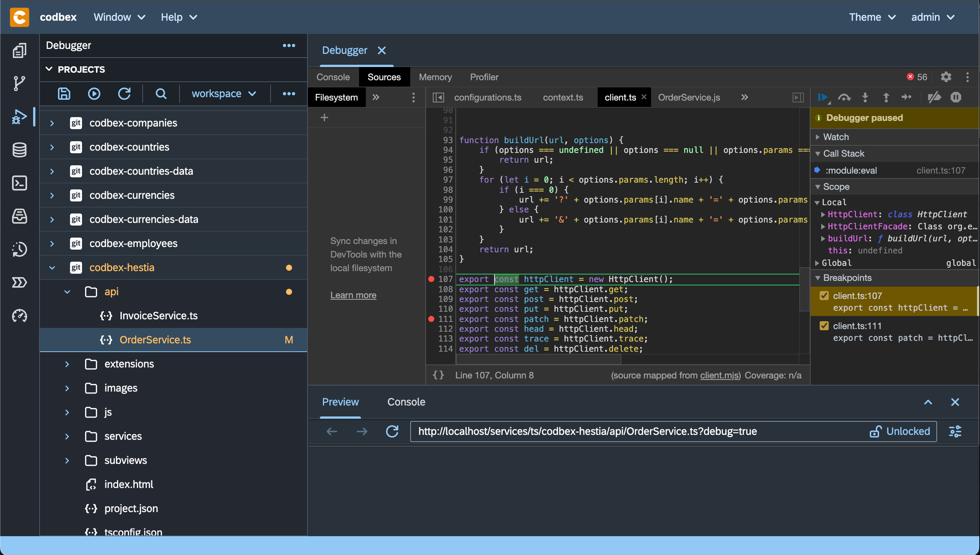This screenshot has width=980, height=555.
Task: Close the client.ts file tab
Action: pyautogui.click(x=644, y=97)
